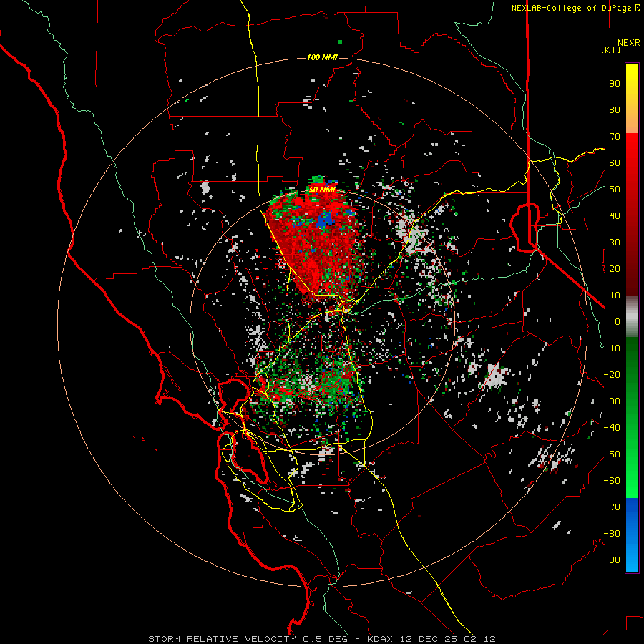
Task: Click the positive 10 scale value
Action: click(615, 296)
